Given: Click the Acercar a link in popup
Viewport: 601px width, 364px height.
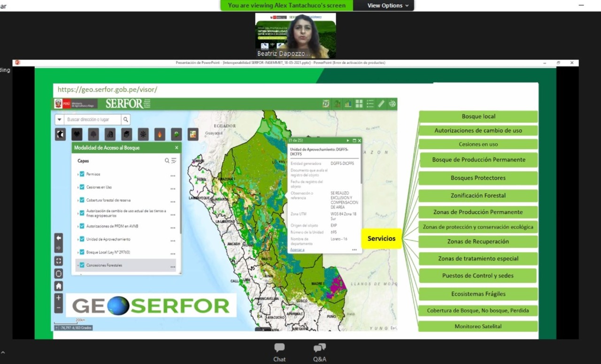Looking at the screenshot, I should 297,250.
